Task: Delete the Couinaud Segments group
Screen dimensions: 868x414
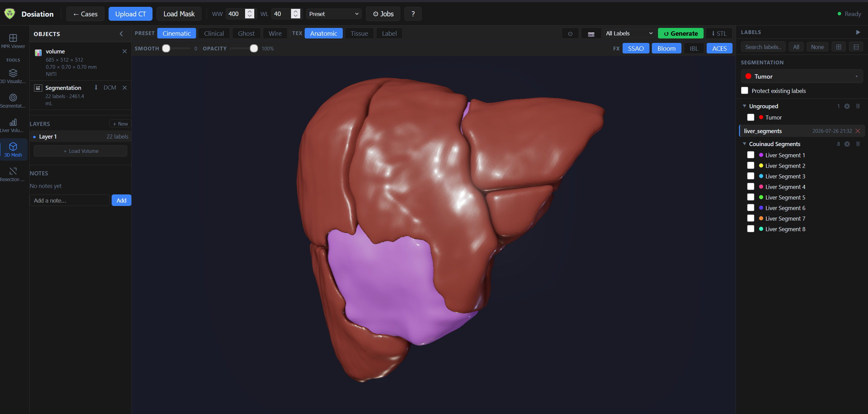Action: click(858, 144)
